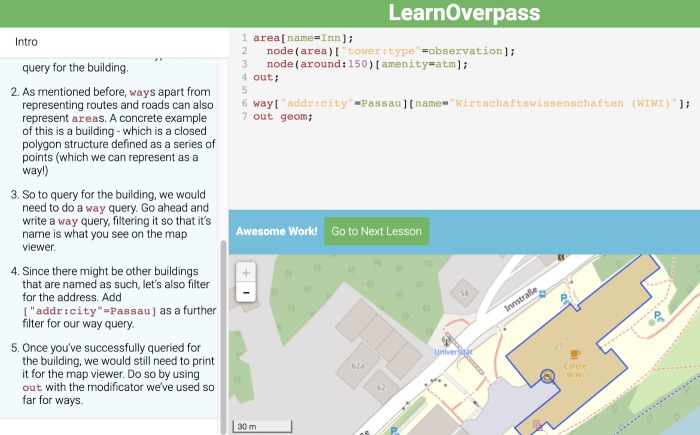Click building 58 on the map
700x435 pixels.
(464, 293)
